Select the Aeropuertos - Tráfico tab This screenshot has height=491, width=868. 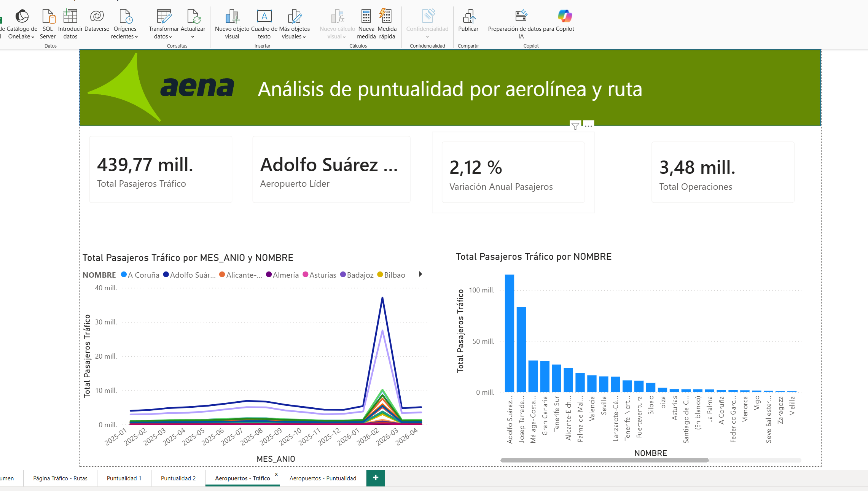click(x=242, y=478)
